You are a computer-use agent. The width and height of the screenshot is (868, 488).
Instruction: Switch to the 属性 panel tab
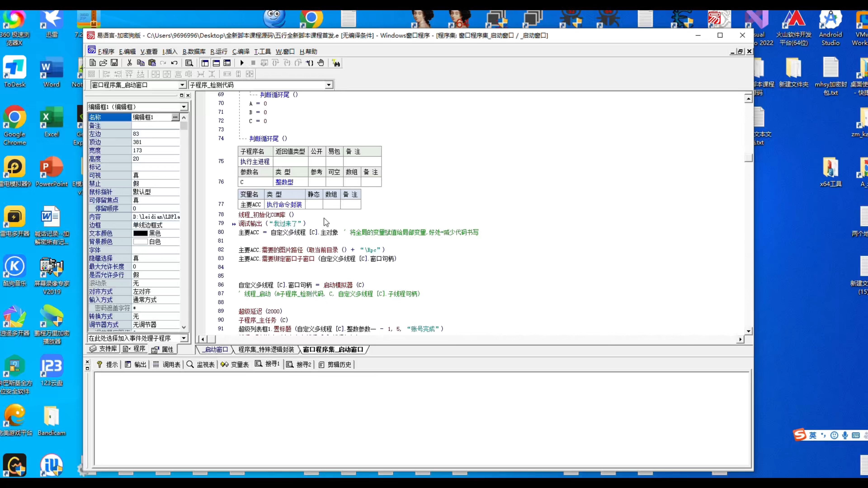pos(163,349)
